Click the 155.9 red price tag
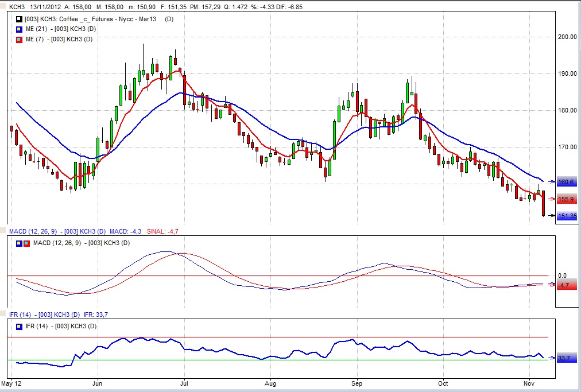The width and height of the screenshot is (581, 392). click(566, 199)
